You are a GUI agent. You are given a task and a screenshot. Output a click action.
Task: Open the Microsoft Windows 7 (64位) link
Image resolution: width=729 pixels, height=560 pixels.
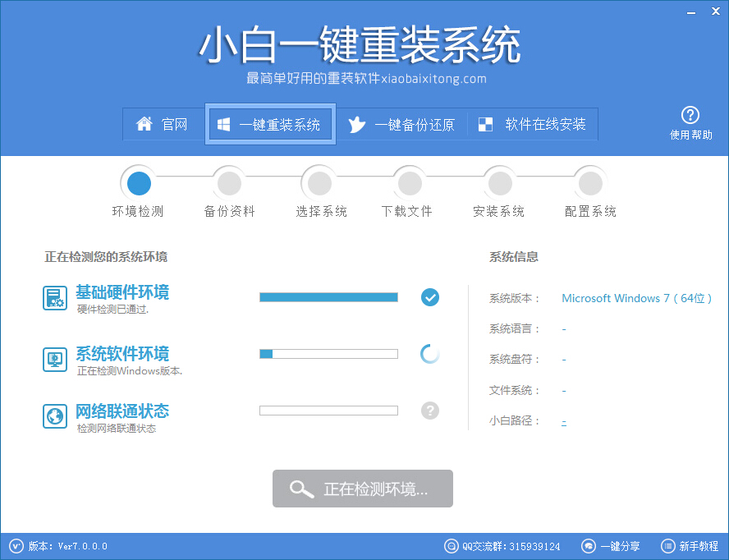636,298
